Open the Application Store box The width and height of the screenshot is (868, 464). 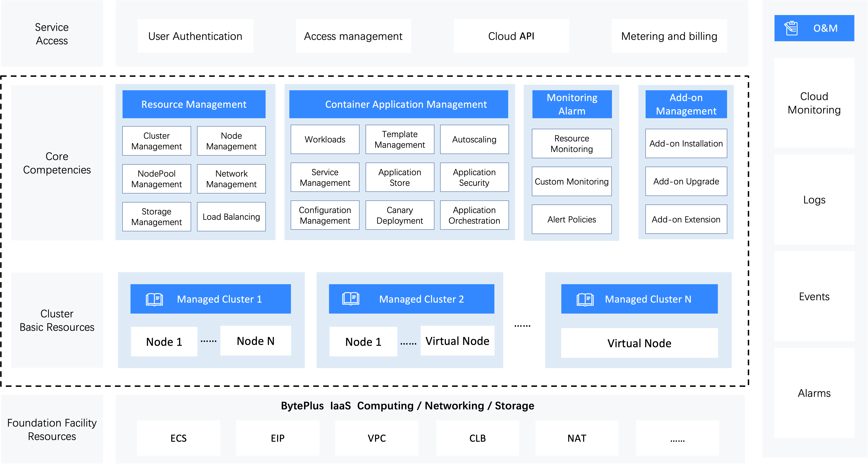click(400, 177)
